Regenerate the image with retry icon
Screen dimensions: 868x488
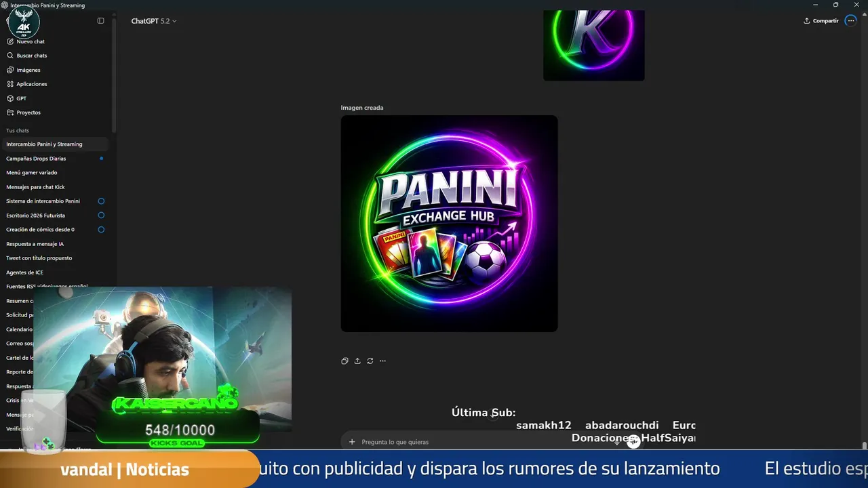[370, 361]
